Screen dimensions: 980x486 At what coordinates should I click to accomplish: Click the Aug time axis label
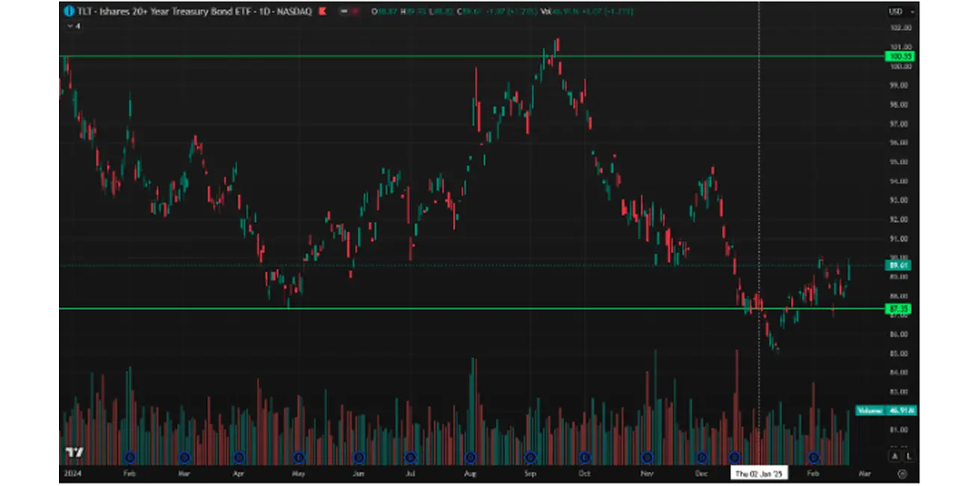coord(470,474)
